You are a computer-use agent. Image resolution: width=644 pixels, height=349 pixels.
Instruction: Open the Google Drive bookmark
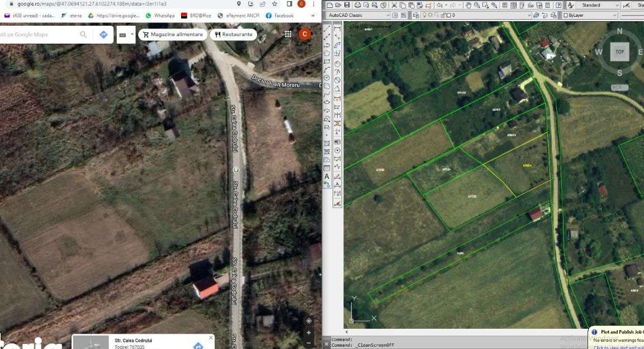[x=114, y=16]
